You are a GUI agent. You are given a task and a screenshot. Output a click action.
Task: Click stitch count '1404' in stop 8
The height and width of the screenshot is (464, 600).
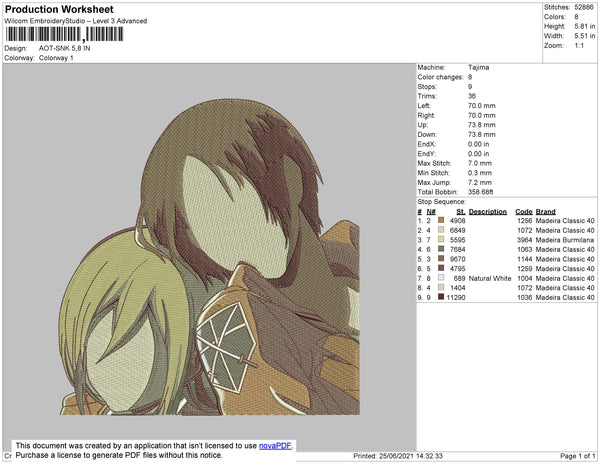point(457,288)
